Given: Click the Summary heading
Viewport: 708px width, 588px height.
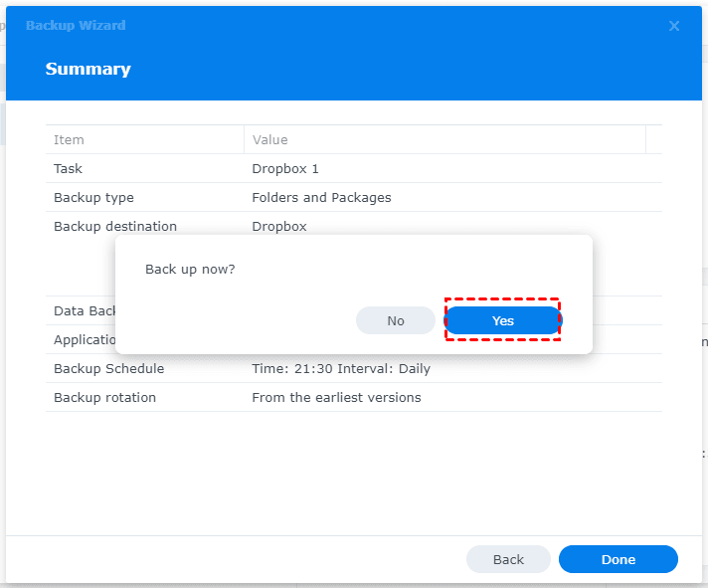Looking at the screenshot, I should 88,70.
